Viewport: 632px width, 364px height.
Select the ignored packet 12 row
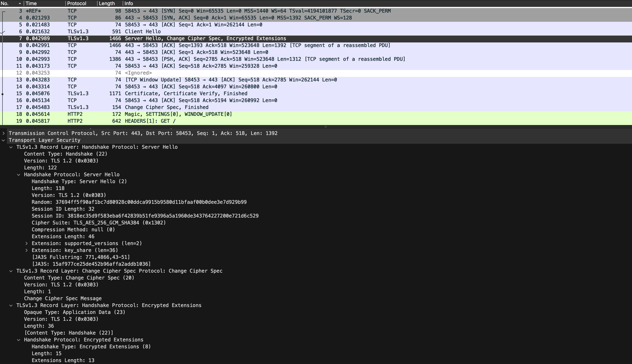click(x=316, y=73)
